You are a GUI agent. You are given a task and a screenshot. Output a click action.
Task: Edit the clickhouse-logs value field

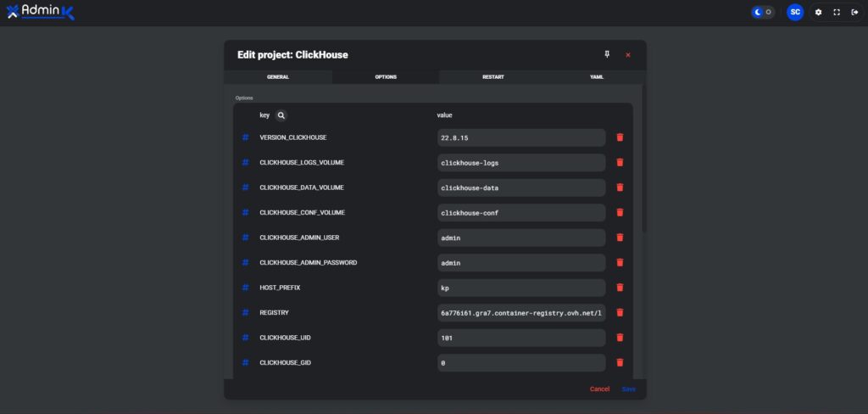pyautogui.click(x=521, y=162)
